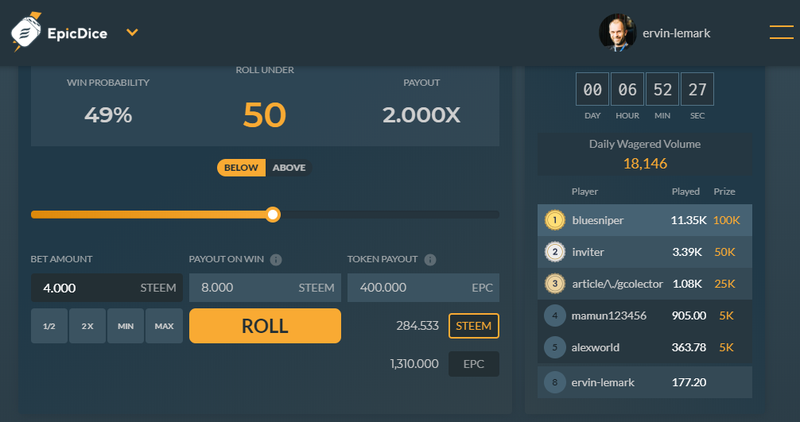800x422 pixels.
Task: Click the Token Payout field showing 400.000
Action: click(x=423, y=288)
